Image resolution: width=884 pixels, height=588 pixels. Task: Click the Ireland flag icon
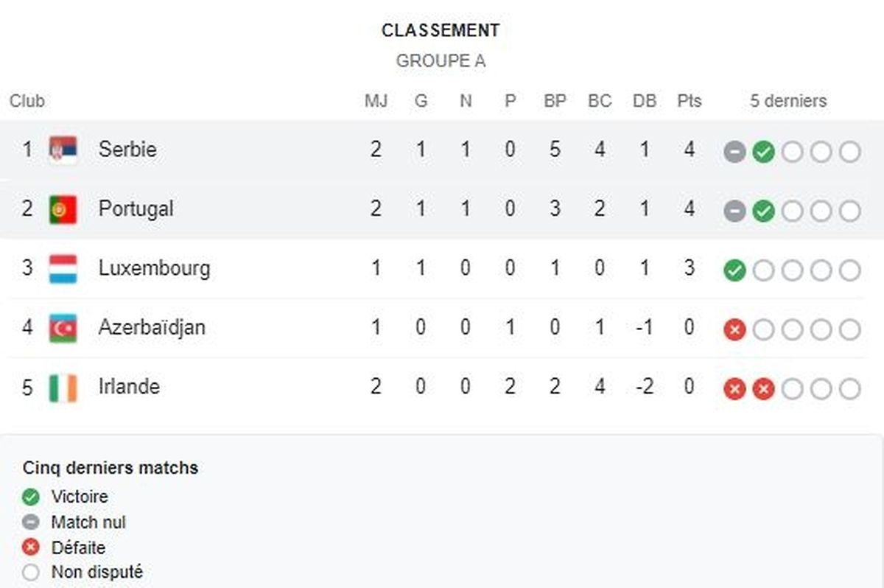tap(63, 388)
